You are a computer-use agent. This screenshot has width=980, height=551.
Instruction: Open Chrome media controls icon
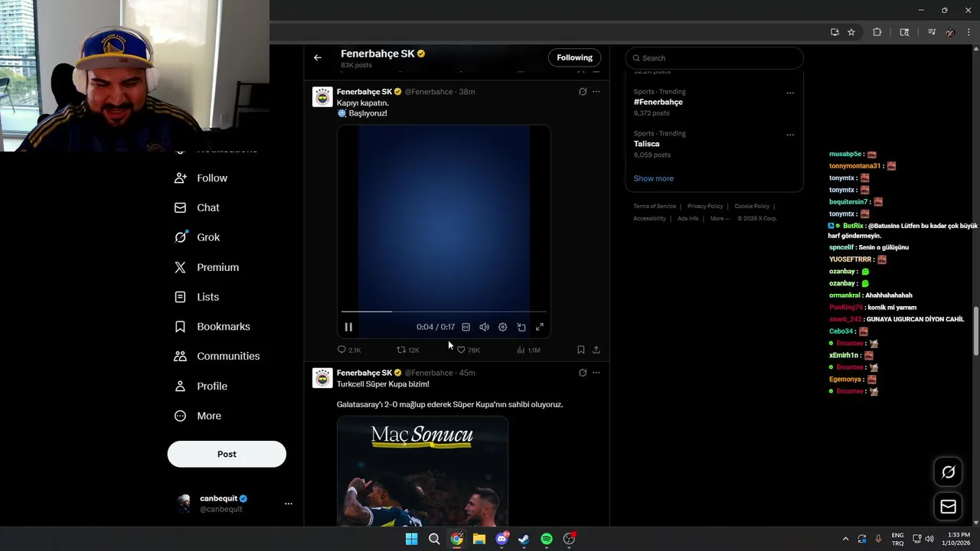point(932,32)
